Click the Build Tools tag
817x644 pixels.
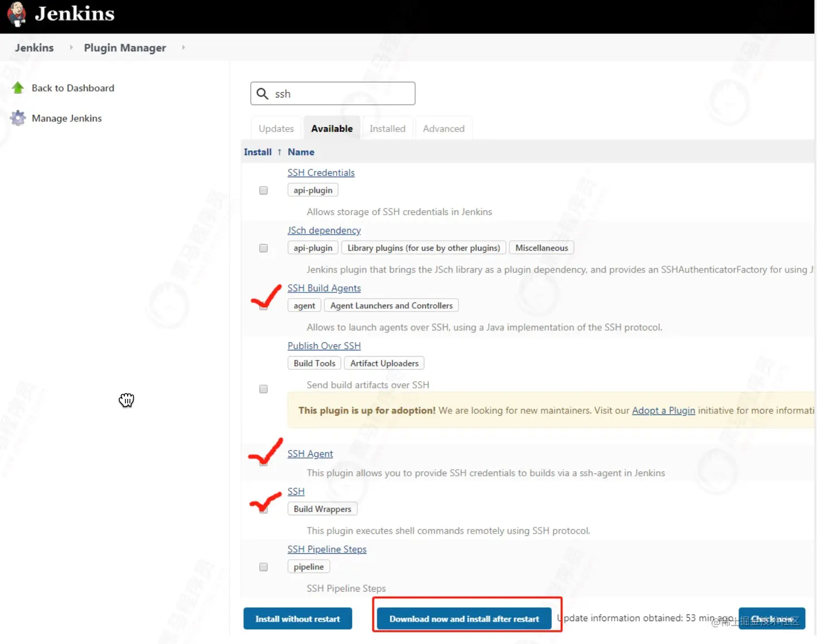coord(314,363)
